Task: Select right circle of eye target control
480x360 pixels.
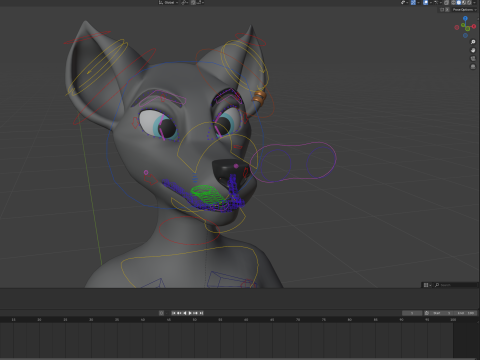Action: coord(321,162)
